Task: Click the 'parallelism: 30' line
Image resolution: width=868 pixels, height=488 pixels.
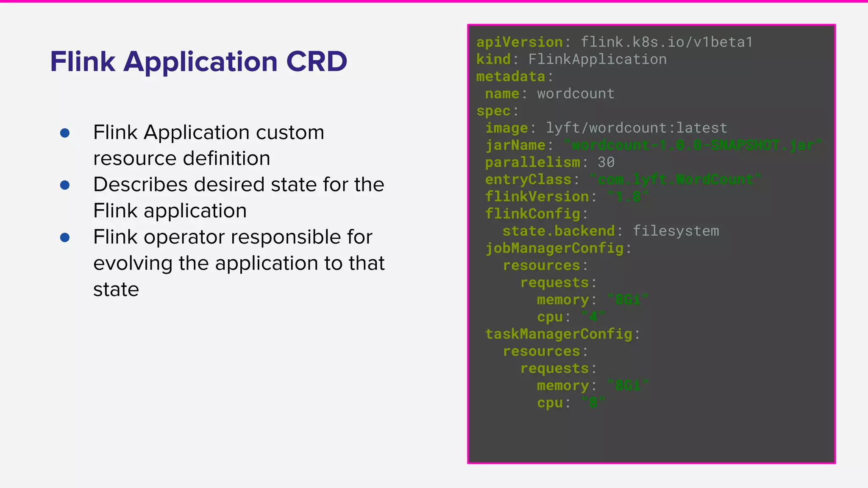Action: [x=550, y=162]
